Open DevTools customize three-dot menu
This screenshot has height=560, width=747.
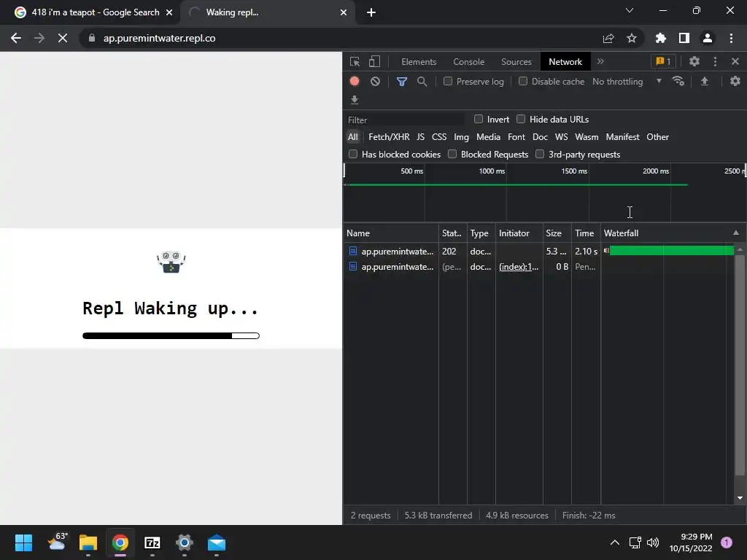pyautogui.click(x=715, y=61)
